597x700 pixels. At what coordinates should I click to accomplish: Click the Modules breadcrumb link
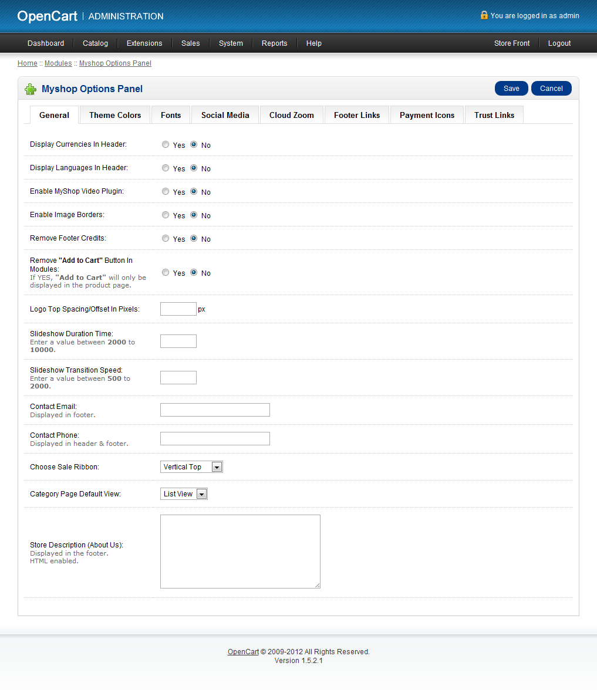58,63
